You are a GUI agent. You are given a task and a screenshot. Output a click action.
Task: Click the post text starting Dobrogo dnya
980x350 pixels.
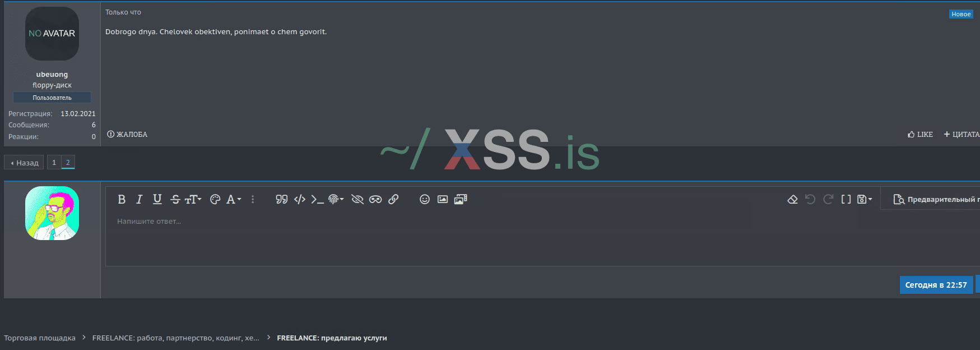pos(216,32)
